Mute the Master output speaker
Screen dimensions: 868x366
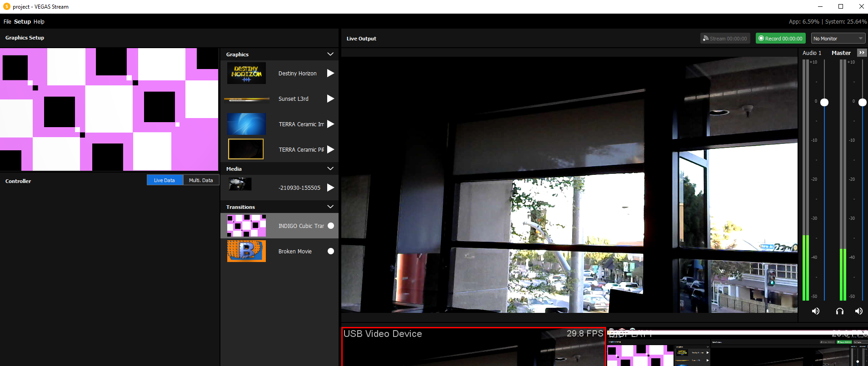pyautogui.click(x=858, y=311)
